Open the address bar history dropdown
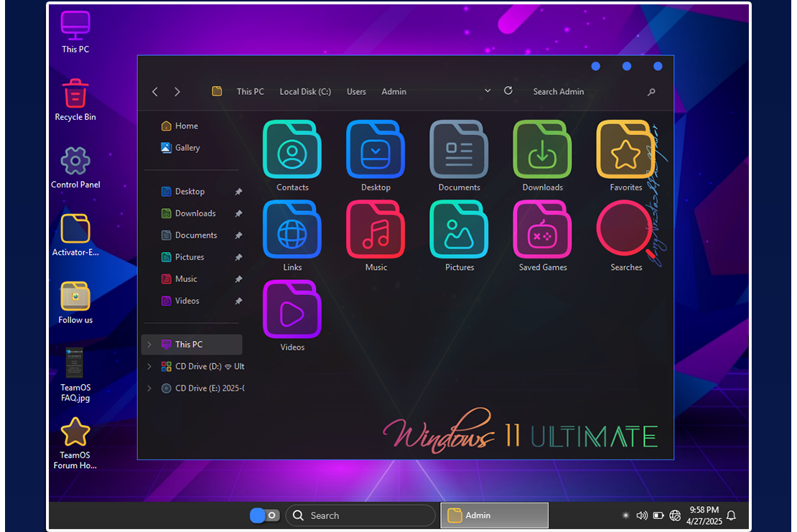 488,91
